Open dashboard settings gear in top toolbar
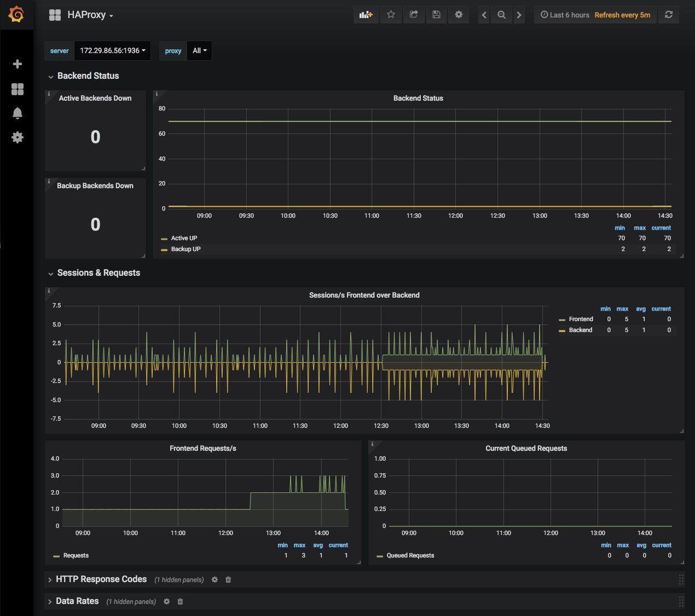Screen dimensions: 695x616 pyautogui.click(x=459, y=15)
